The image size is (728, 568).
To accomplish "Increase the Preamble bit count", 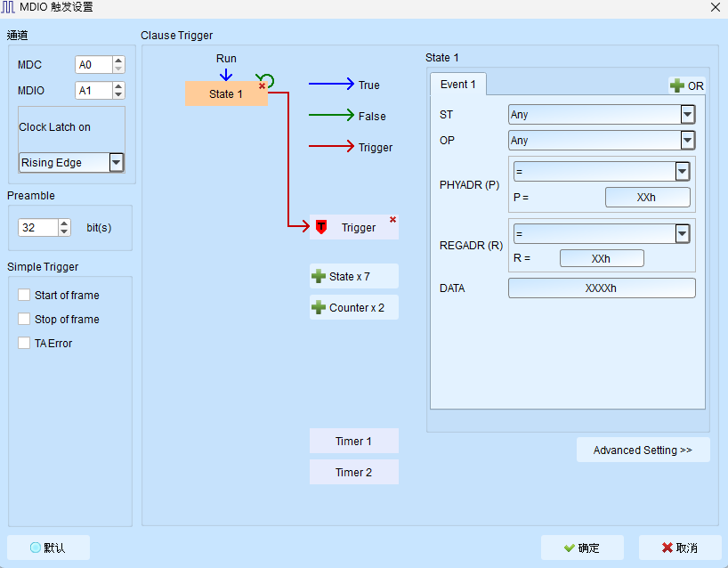I will tap(64, 223).
